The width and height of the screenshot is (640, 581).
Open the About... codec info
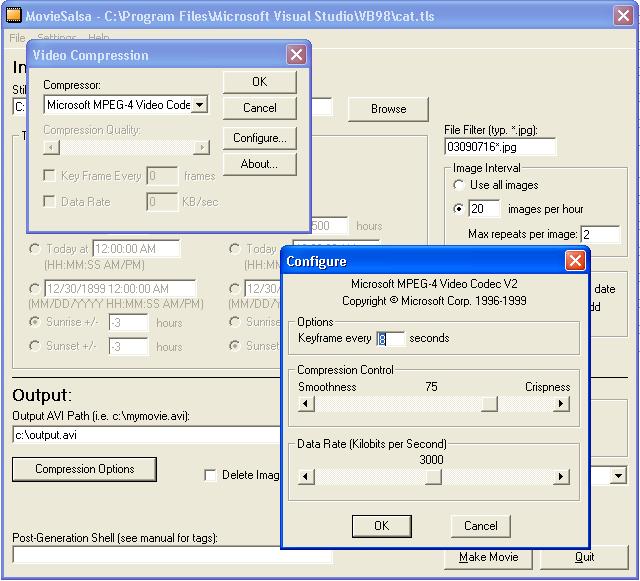(x=259, y=164)
